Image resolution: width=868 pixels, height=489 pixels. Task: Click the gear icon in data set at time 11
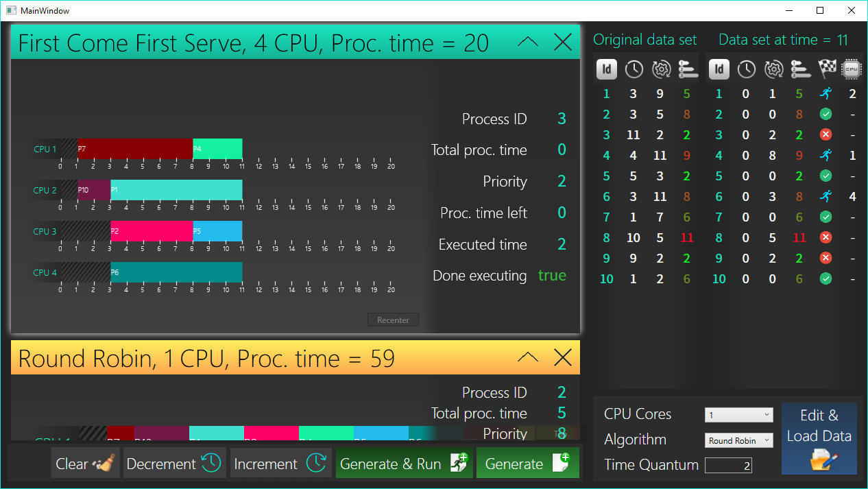coord(773,69)
